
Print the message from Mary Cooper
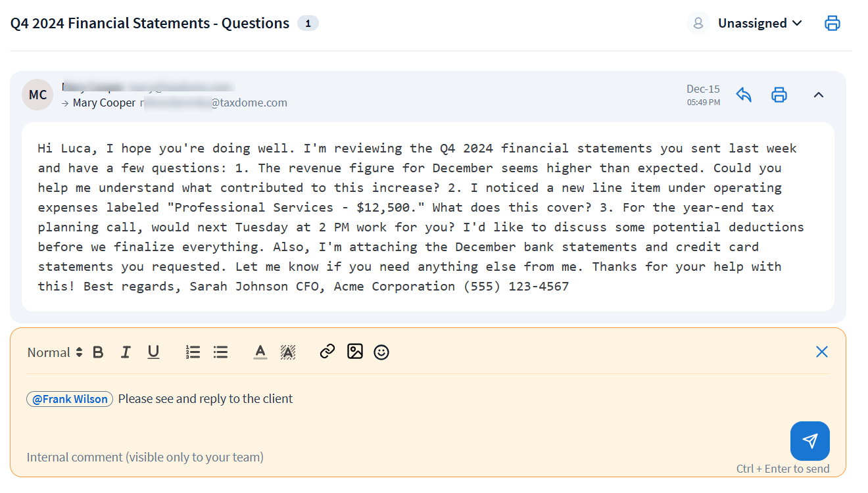(x=779, y=95)
